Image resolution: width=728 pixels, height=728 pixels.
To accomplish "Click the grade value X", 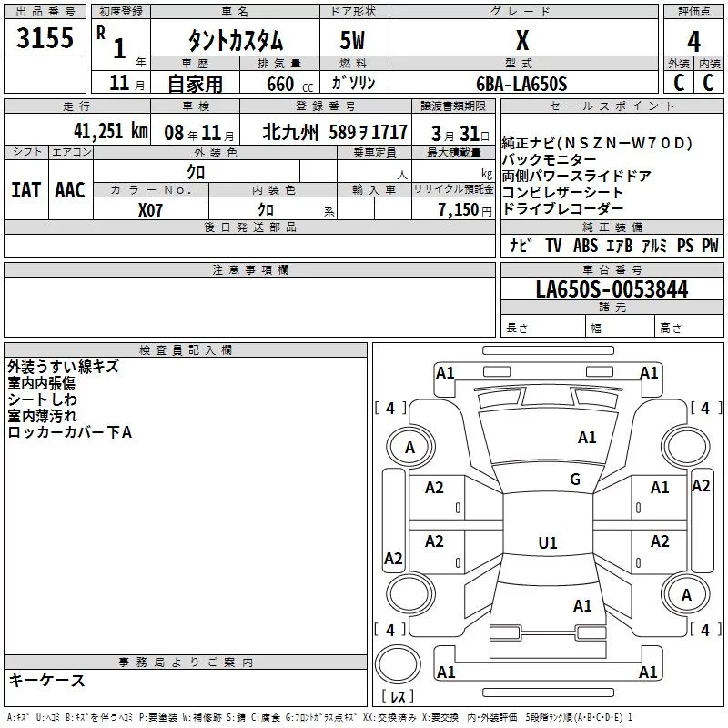I will [x=522, y=40].
